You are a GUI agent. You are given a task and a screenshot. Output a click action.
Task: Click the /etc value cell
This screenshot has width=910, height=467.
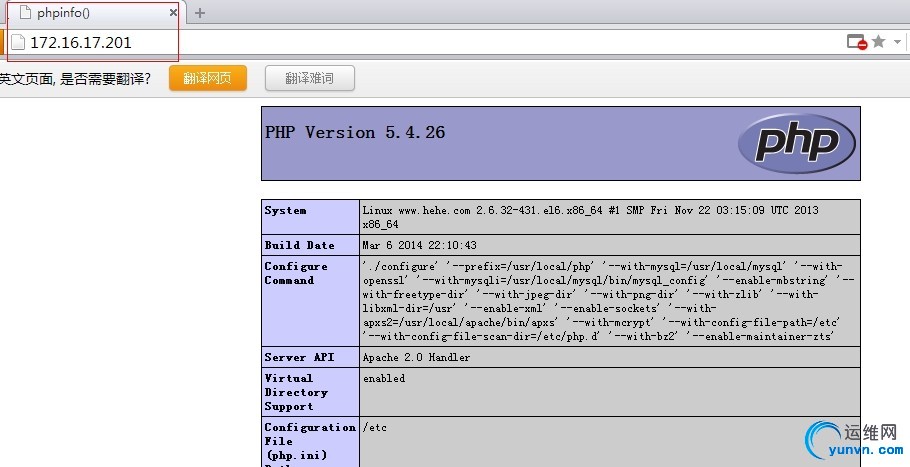point(610,442)
